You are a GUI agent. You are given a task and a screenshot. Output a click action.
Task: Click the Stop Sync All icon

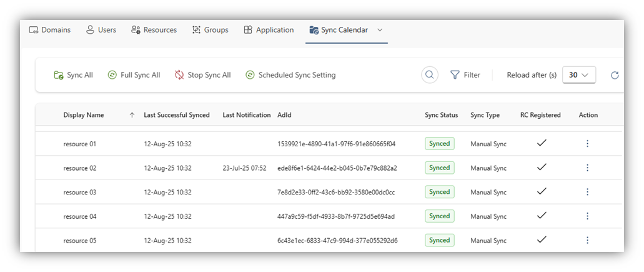pos(179,75)
